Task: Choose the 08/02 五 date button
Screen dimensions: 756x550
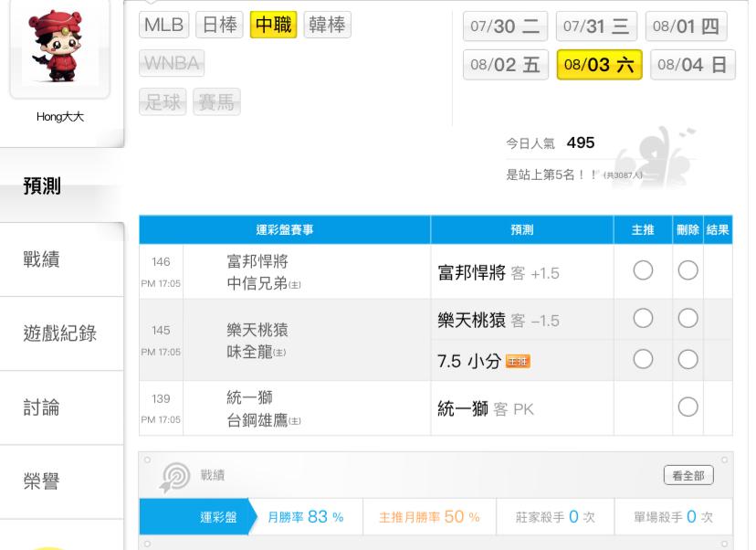Action: 505,65
